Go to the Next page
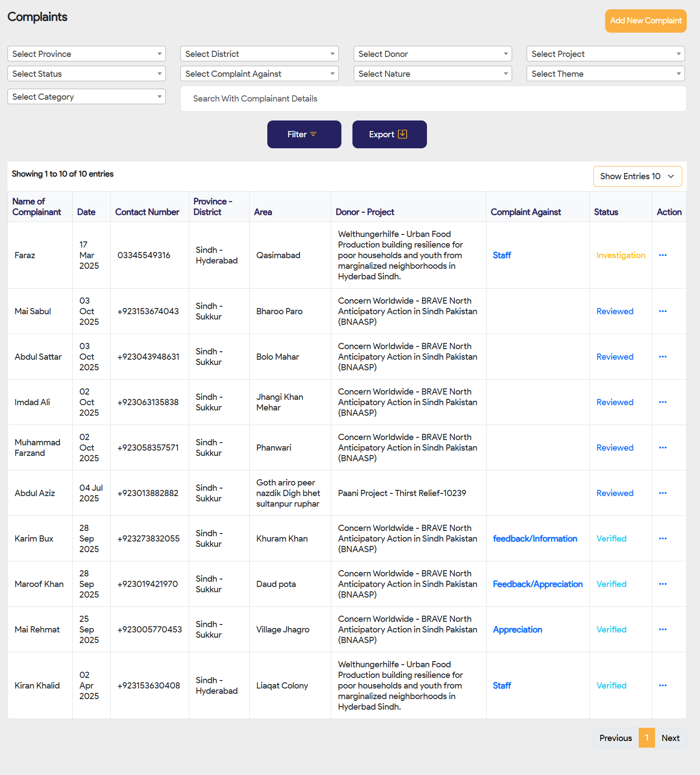 [x=670, y=738]
